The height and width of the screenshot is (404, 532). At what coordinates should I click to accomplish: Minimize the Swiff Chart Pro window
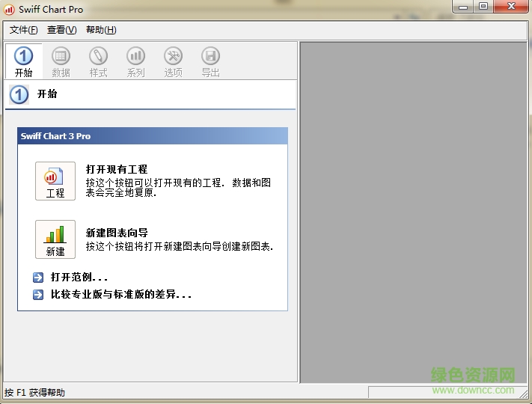pyautogui.click(x=463, y=7)
